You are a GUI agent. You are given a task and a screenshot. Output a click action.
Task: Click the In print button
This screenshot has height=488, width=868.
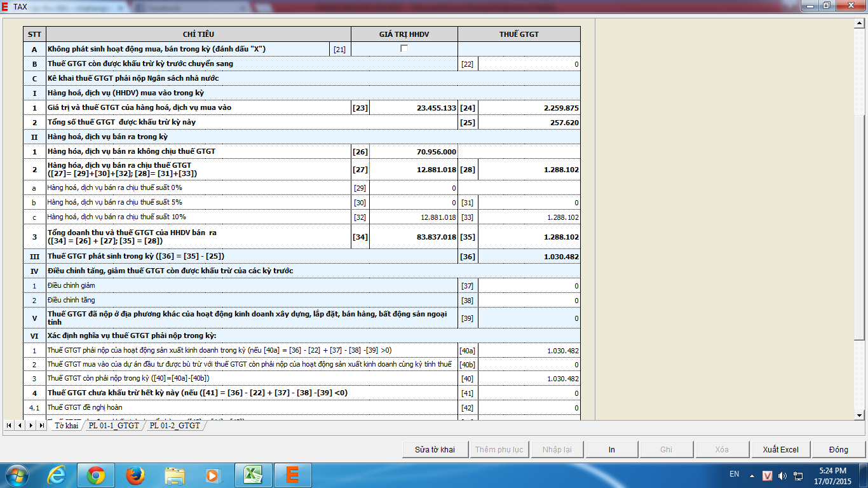[611, 449]
